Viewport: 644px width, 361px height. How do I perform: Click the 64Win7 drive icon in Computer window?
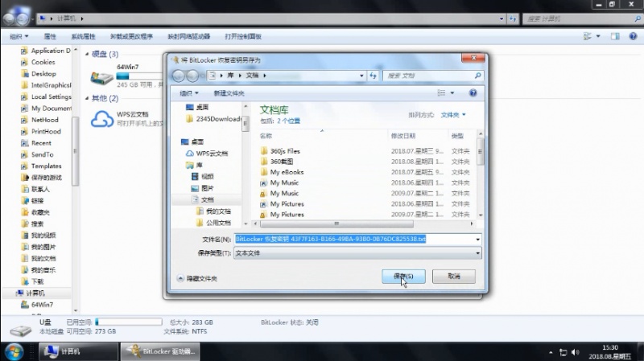coord(102,77)
